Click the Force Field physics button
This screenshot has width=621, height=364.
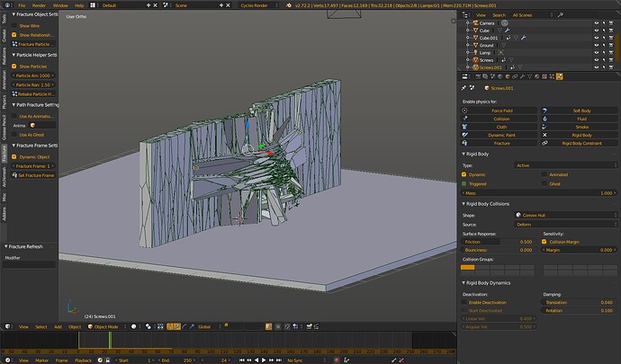tap(499, 111)
